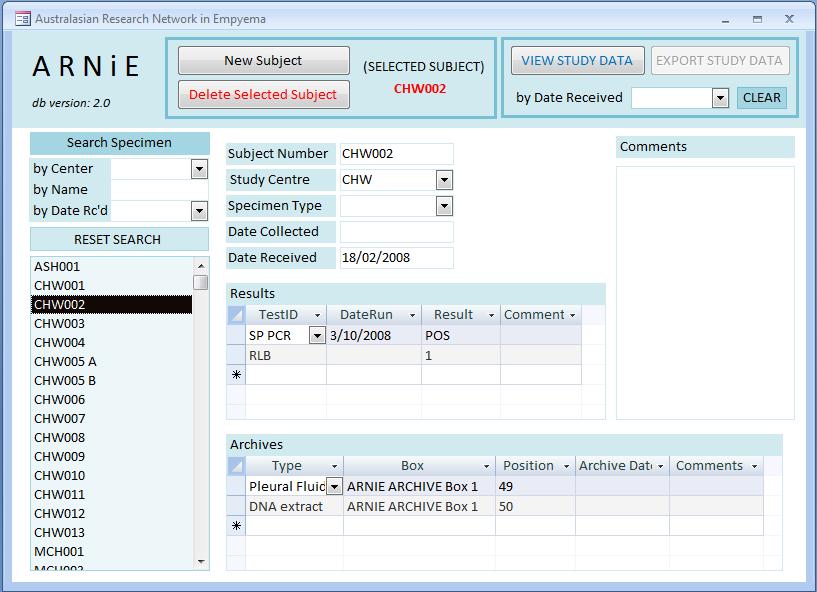Select the new-row asterisk in Results grid
The height and width of the screenshot is (592, 817).
coord(236,375)
